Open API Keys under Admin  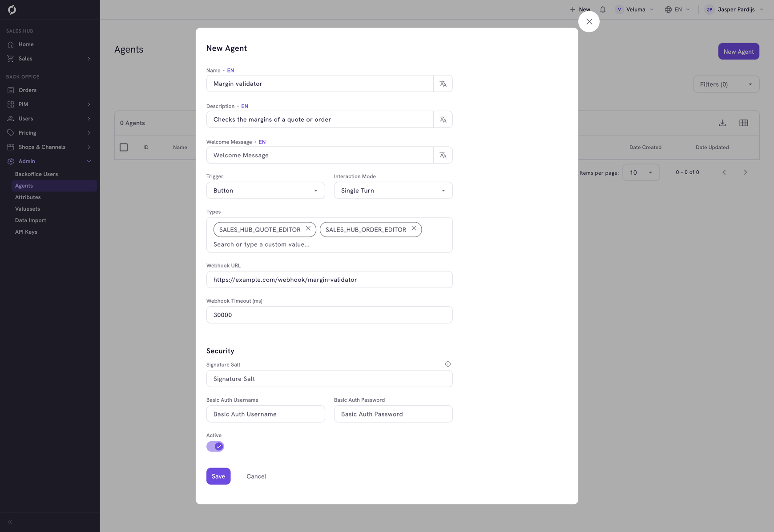(x=26, y=232)
